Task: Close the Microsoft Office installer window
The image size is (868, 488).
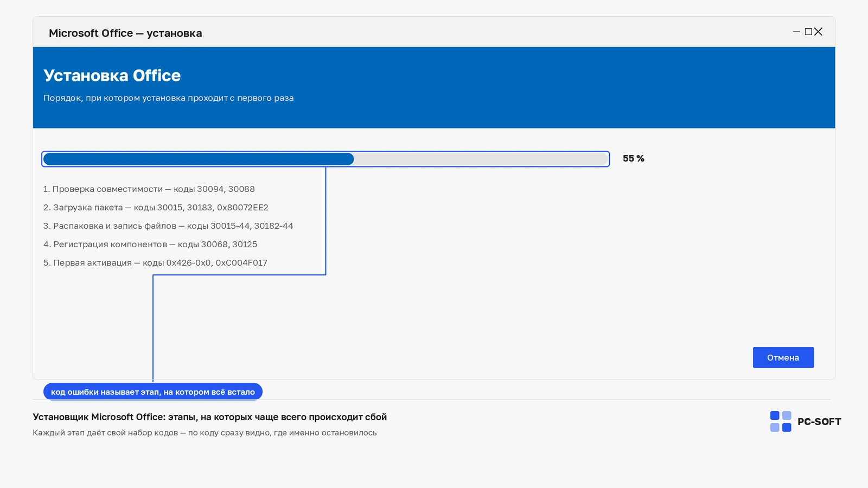Action: 818,32
